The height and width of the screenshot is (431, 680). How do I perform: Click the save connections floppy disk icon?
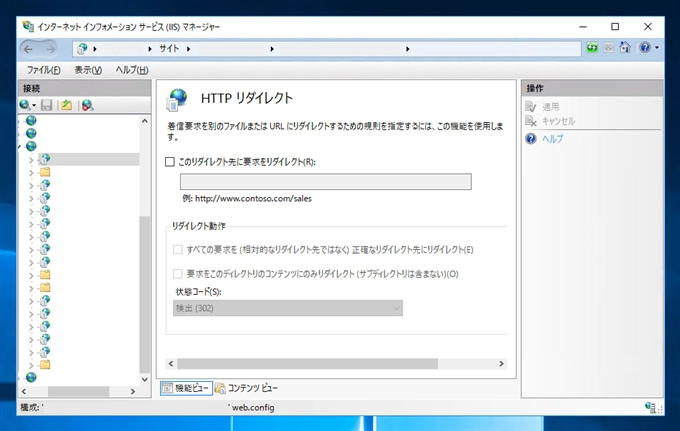point(46,105)
